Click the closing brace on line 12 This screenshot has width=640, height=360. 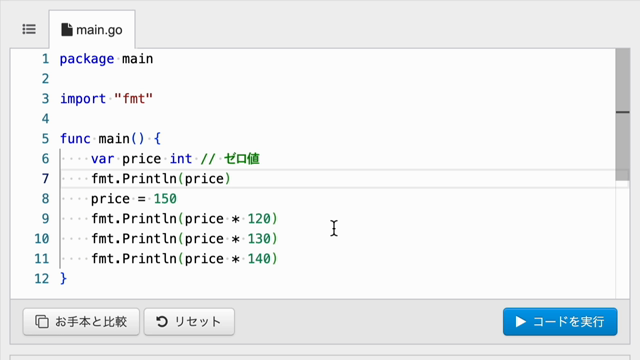click(63, 279)
